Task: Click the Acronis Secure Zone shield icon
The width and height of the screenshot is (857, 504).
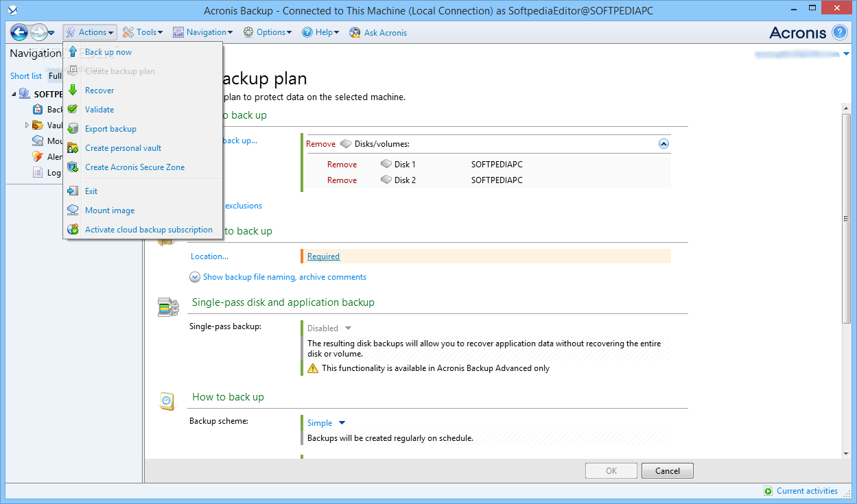Action: click(x=73, y=167)
